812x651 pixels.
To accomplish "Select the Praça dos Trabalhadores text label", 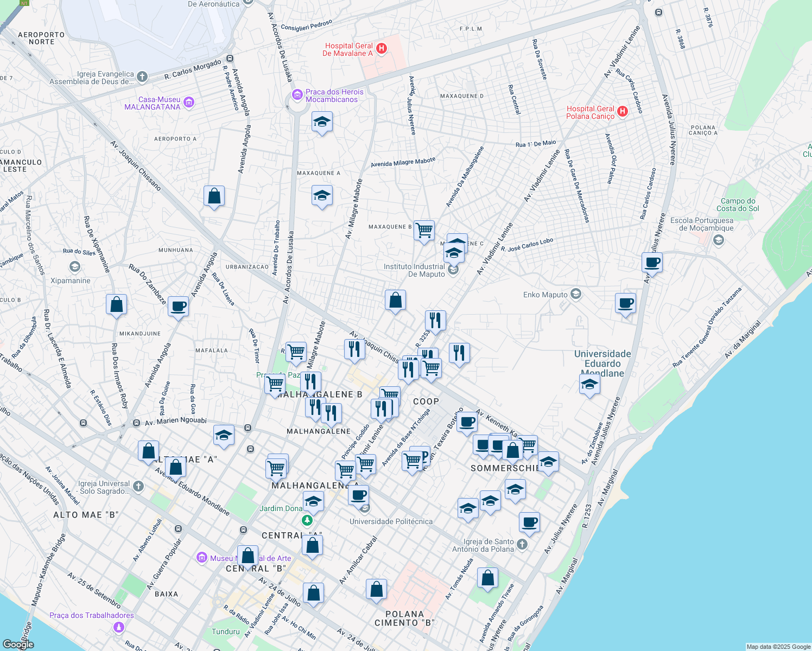I will 92,615.
